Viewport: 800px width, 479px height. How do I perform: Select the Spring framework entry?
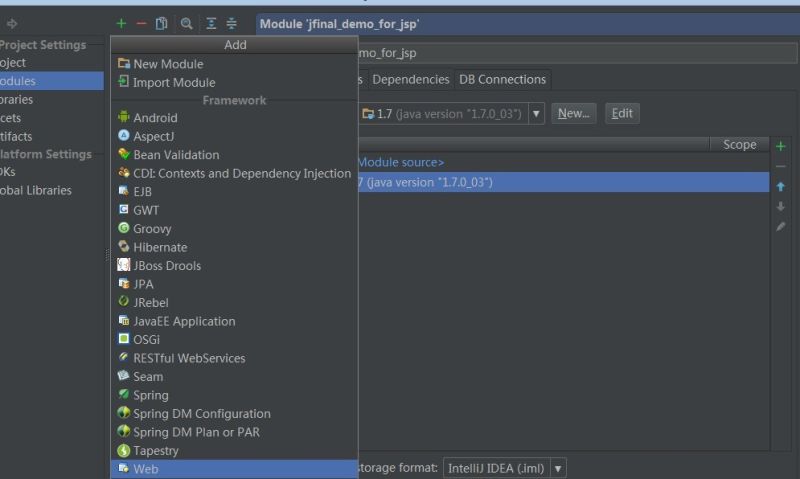point(234,395)
